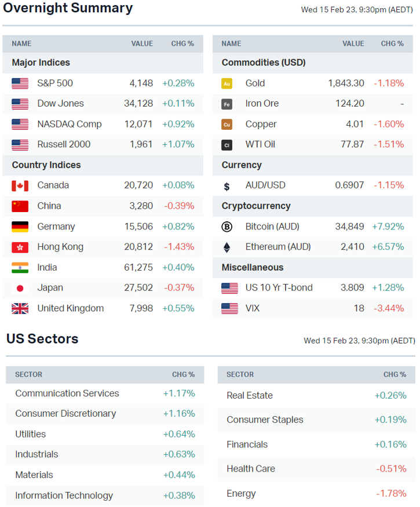Click the WTI Oil icon

tap(227, 145)
